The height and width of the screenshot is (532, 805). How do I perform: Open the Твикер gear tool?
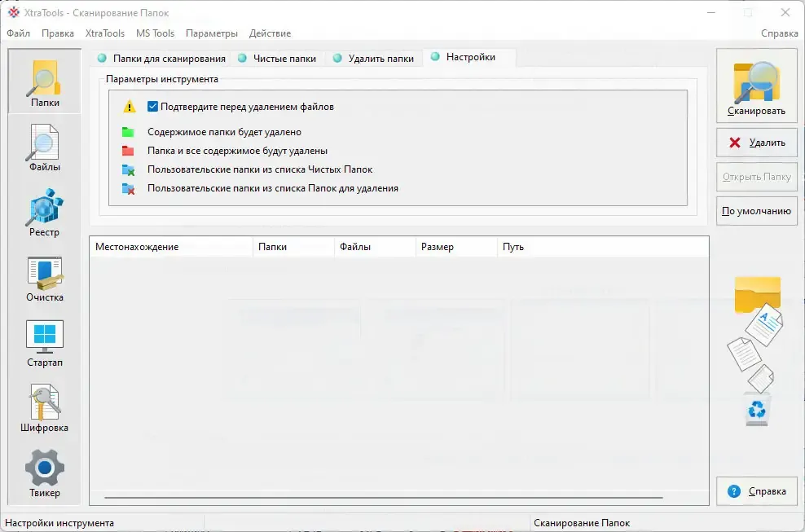[x=45, y=473]
